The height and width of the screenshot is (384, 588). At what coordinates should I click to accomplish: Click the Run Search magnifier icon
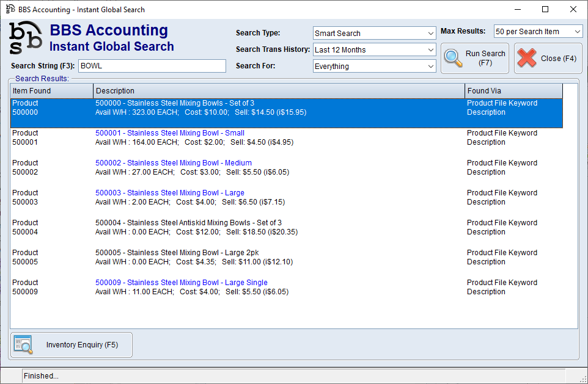coord(454,58)
